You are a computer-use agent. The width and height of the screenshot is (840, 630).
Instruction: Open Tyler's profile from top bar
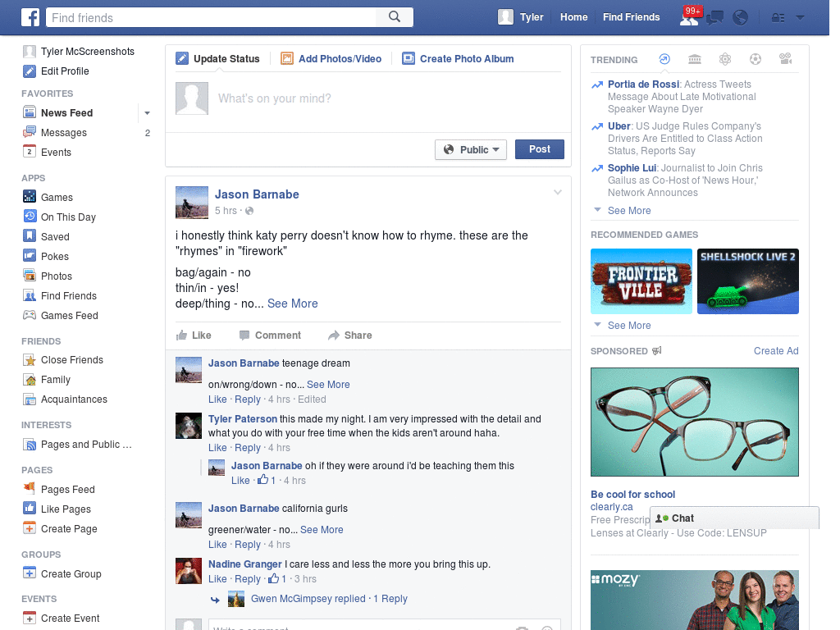point(521,17)
